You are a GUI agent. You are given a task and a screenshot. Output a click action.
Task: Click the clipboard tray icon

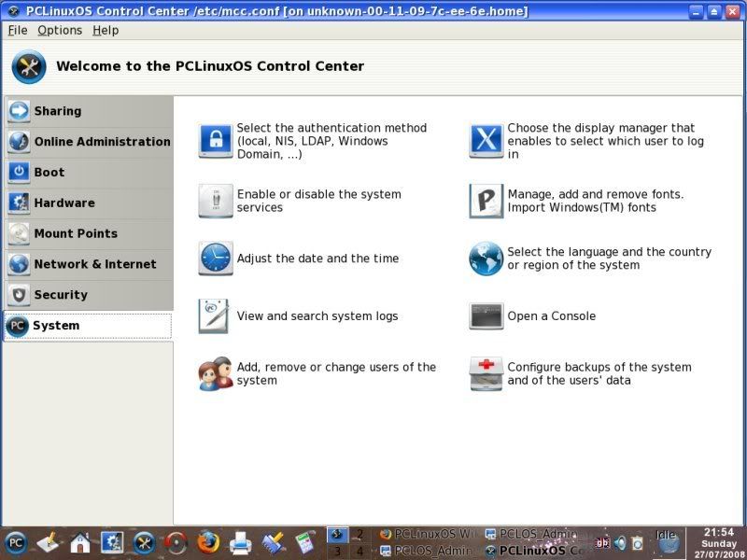638,543
